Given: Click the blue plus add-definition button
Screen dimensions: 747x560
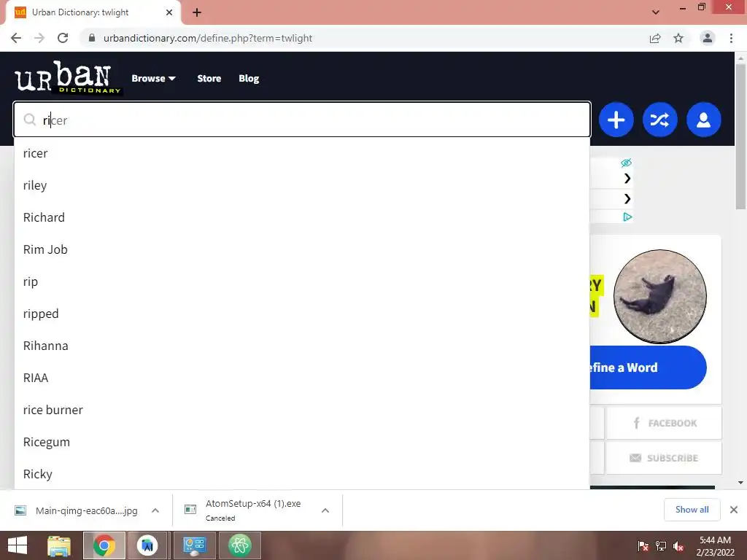Looking at the screenshot, I should [x=616, y=120].
